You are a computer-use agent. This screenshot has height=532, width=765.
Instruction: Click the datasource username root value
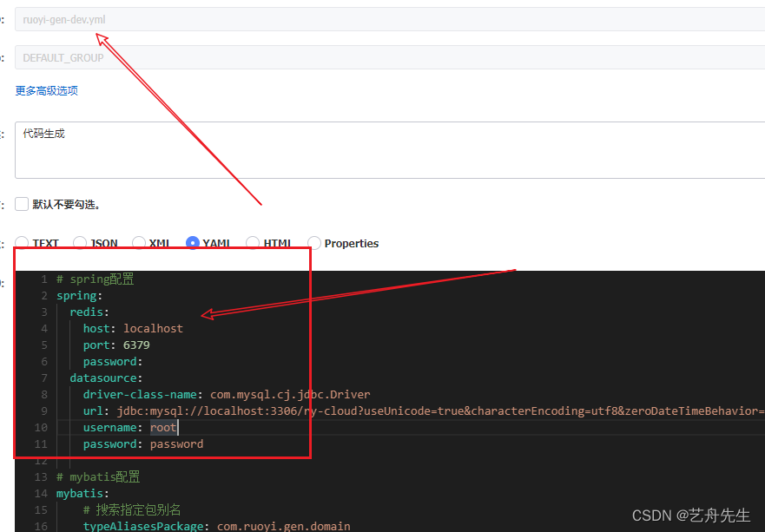pos(162,428)
